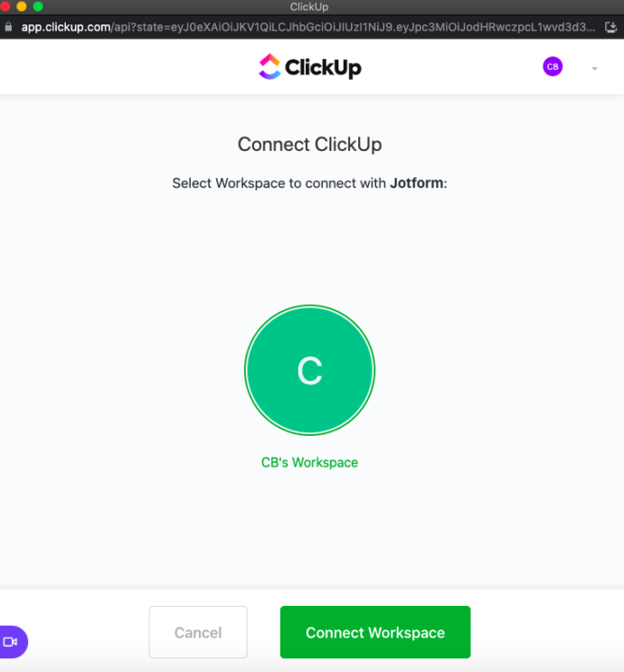Click the Connect Workspace button
624x672 pixels.
(x=375, y=632)
